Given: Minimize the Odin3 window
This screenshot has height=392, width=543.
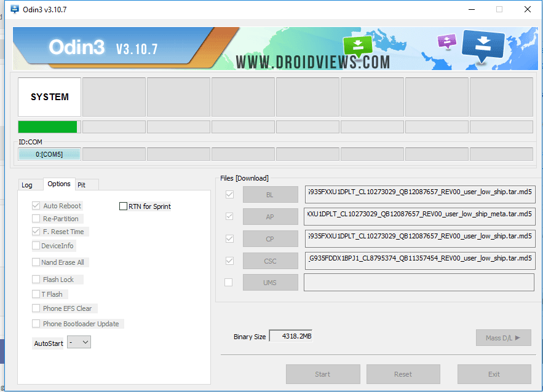Looking at the screenshot, I should pyautogui.click(x=471, y=9).
